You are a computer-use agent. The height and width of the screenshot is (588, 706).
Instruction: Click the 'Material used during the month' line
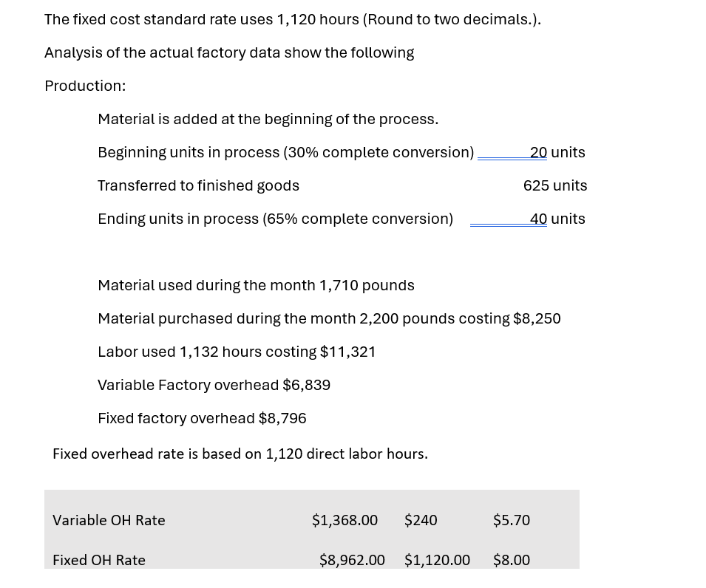256,285
